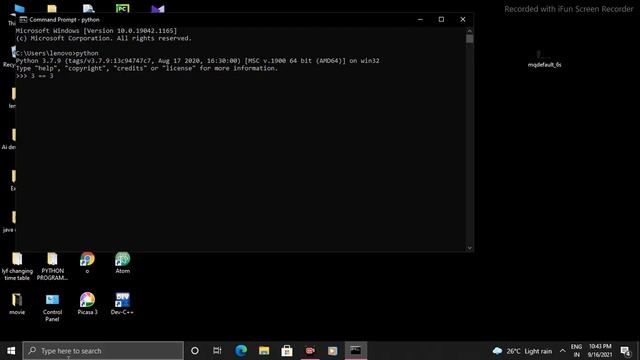Show hidden system tray icons chevron
640x360 pixels.
point(562,351)
